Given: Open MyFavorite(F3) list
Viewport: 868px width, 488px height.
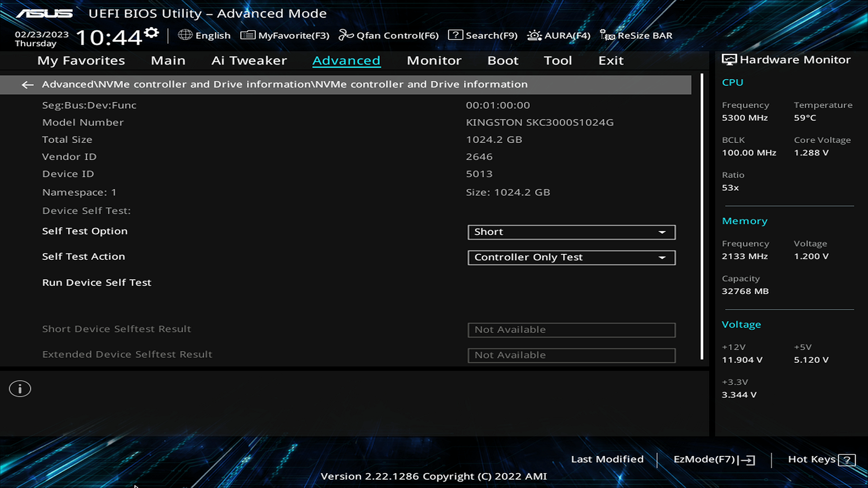Looking at the screenshot, I should [285, 35].
